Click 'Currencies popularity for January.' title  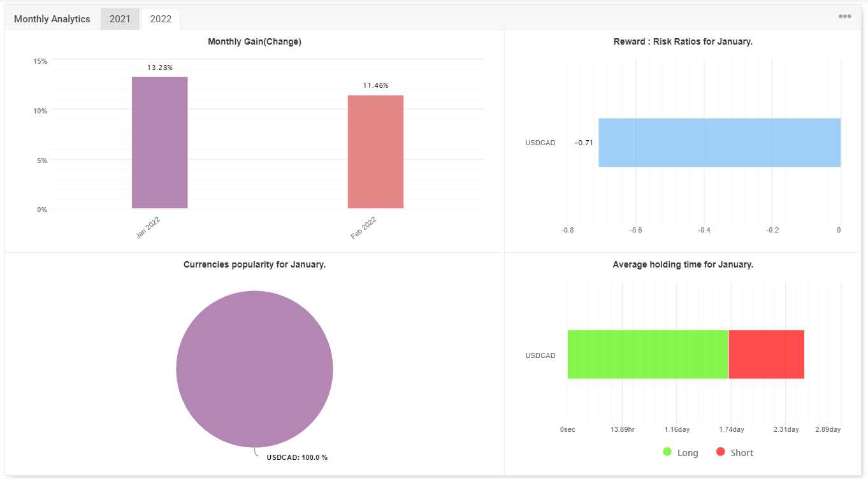[255, 264]
